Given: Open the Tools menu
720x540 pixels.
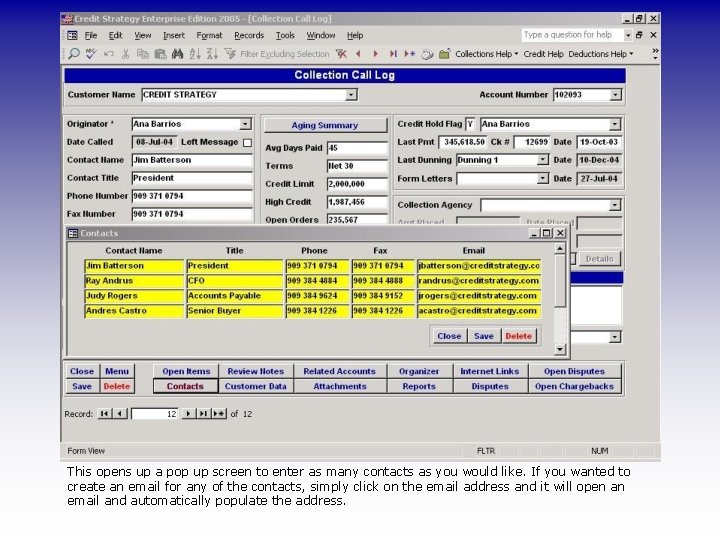Looking at the screenshot, I should tap(285, 35).
